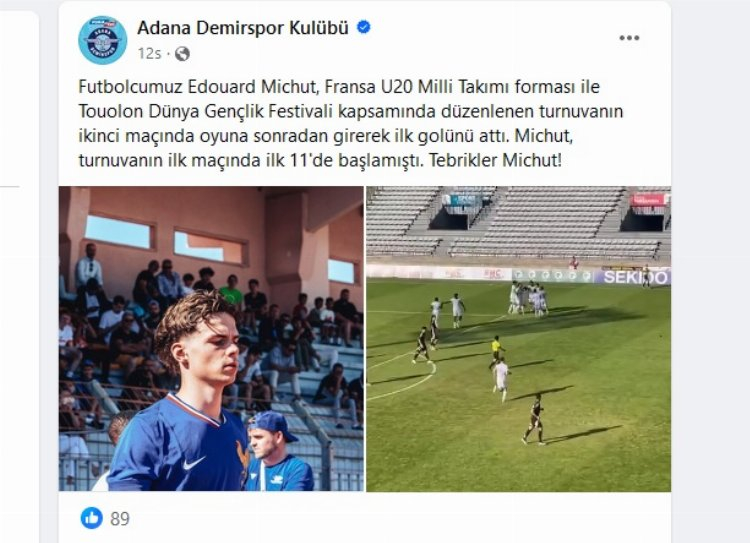
Task: View the 89 reactions list
Action: click(120, 519)
